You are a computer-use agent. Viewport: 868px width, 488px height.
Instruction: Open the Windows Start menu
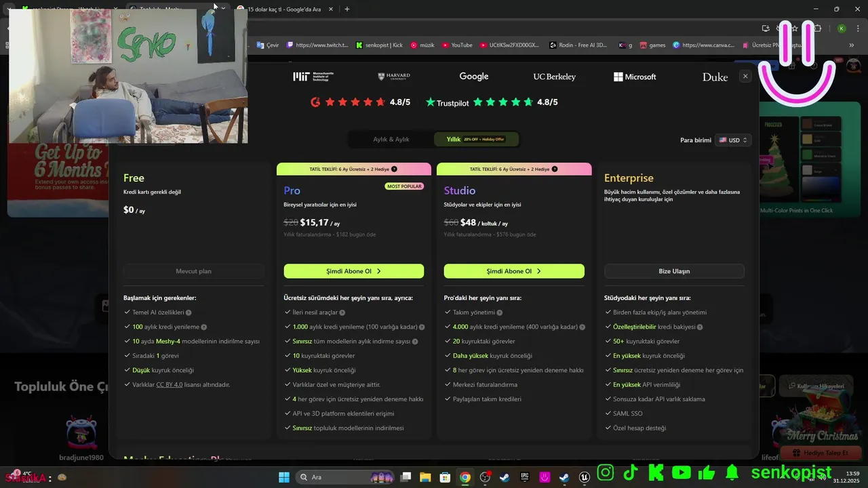283,477
